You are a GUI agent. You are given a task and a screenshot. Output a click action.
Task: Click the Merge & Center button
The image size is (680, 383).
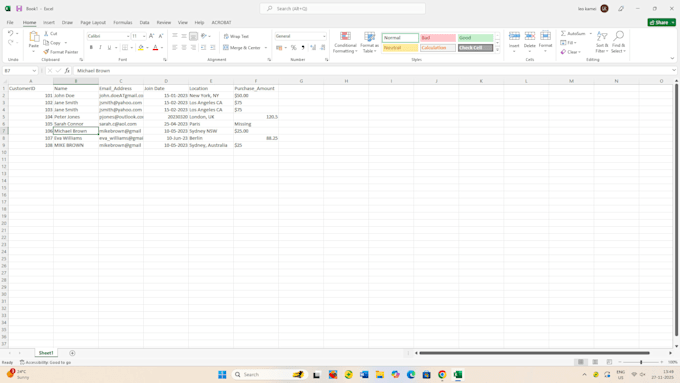242,48
